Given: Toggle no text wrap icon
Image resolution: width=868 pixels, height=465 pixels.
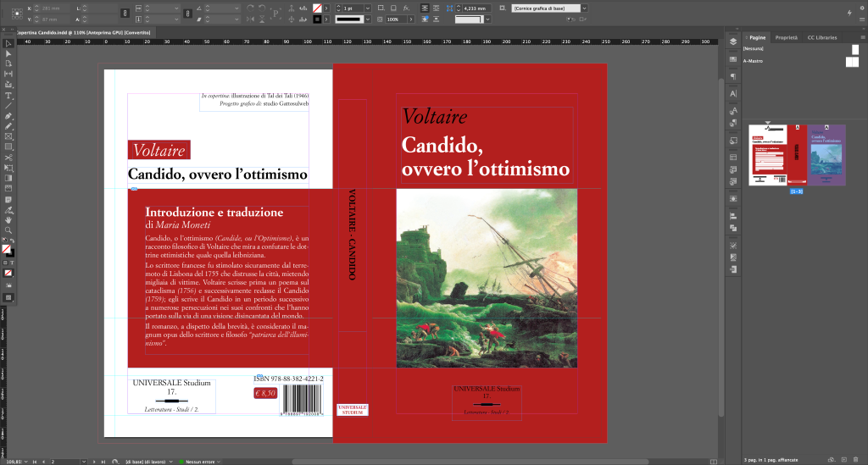Looking at the screenshot, I should coord(425,8).
